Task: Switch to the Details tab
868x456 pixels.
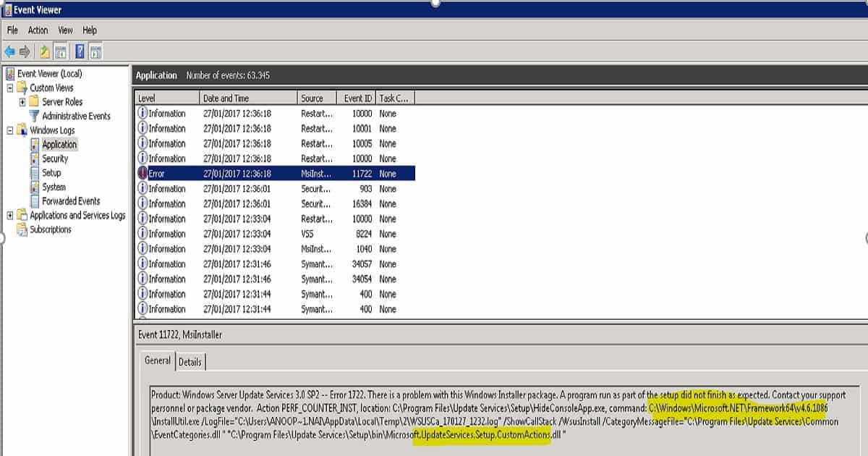Action: 190,362
